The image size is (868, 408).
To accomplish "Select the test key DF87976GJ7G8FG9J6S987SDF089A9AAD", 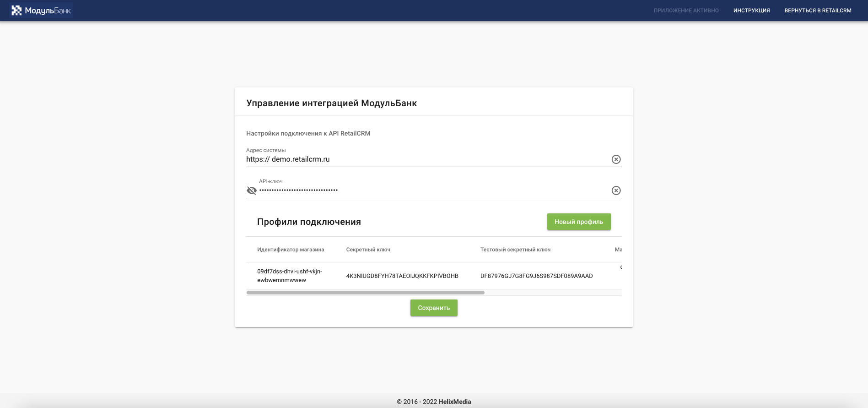I will click(537, 276).
